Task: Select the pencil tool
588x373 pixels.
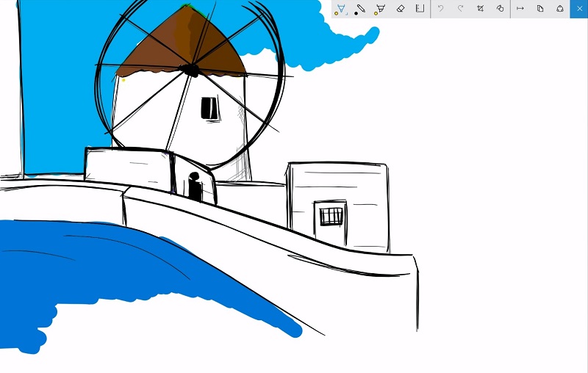Action: point(360,9)
